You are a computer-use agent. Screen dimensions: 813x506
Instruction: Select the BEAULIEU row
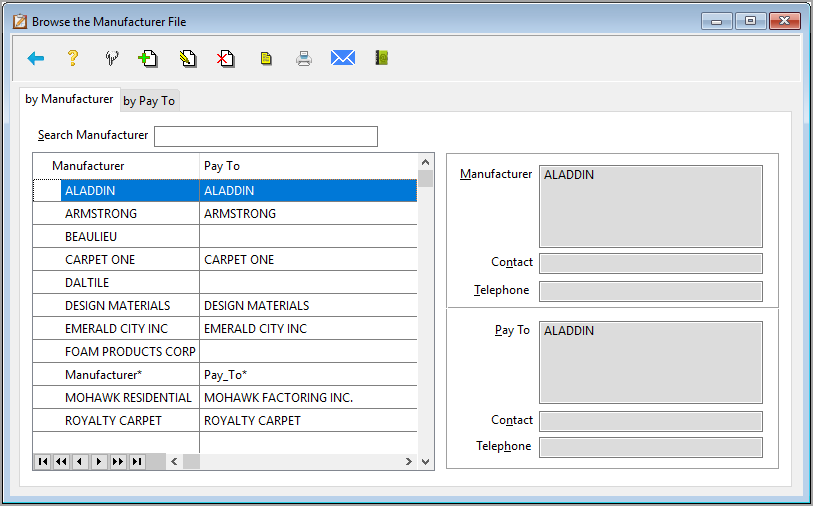(225, 236)
